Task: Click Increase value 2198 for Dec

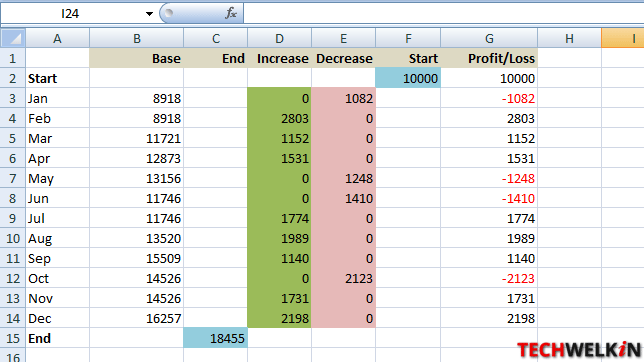Action: pyautogui.click(x=294, y=318)
